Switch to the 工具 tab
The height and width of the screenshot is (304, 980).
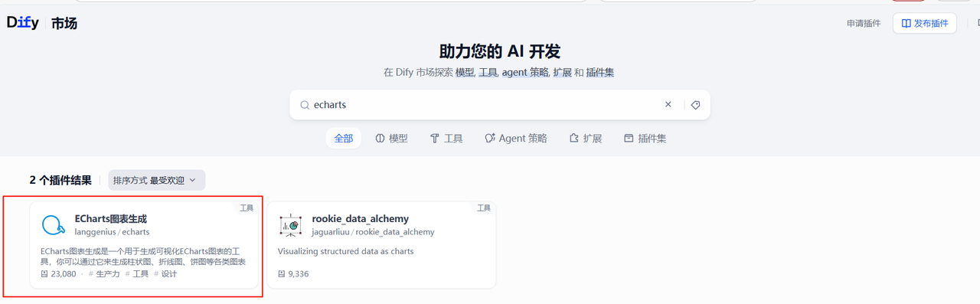point(446,139)
